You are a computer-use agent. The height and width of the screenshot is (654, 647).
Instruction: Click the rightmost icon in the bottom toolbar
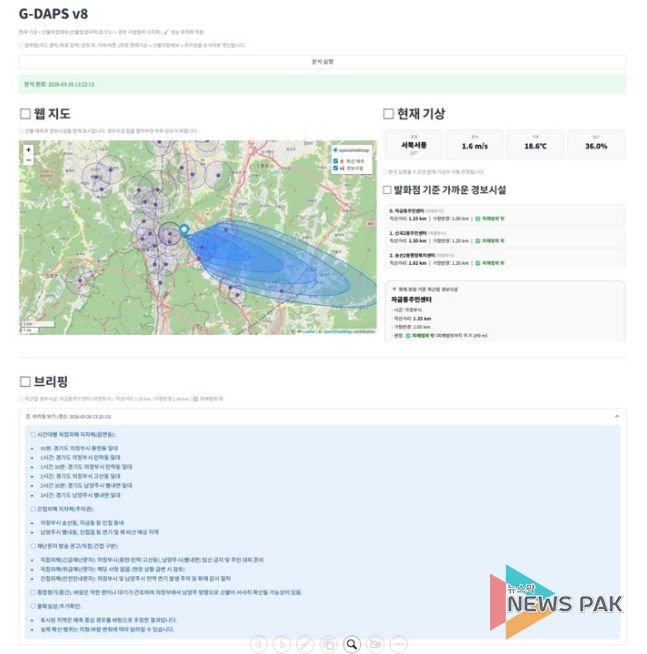click(399, 644)
